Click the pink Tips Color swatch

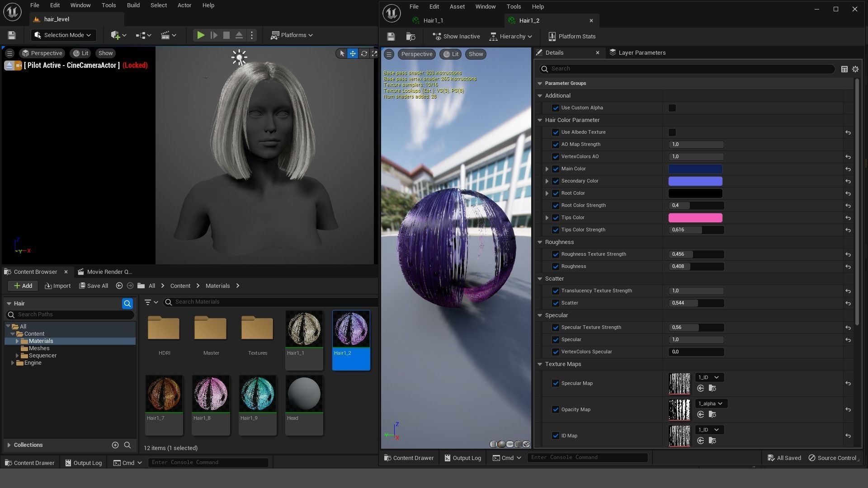coord(695,218)
